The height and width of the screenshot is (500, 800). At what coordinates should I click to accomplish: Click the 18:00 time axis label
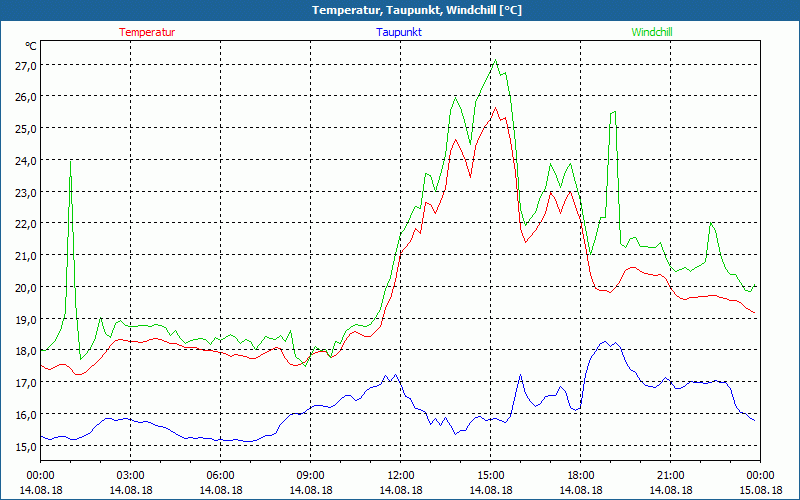(580, 475)
